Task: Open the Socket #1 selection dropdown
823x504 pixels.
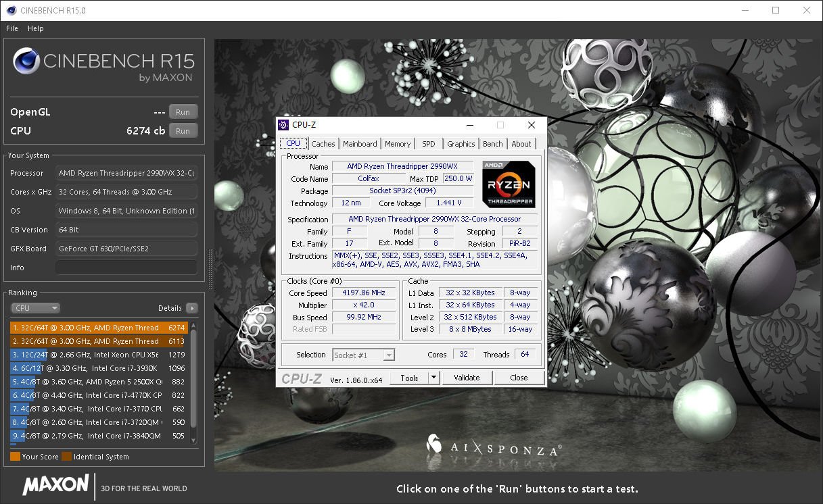Action: click(364, 355)
